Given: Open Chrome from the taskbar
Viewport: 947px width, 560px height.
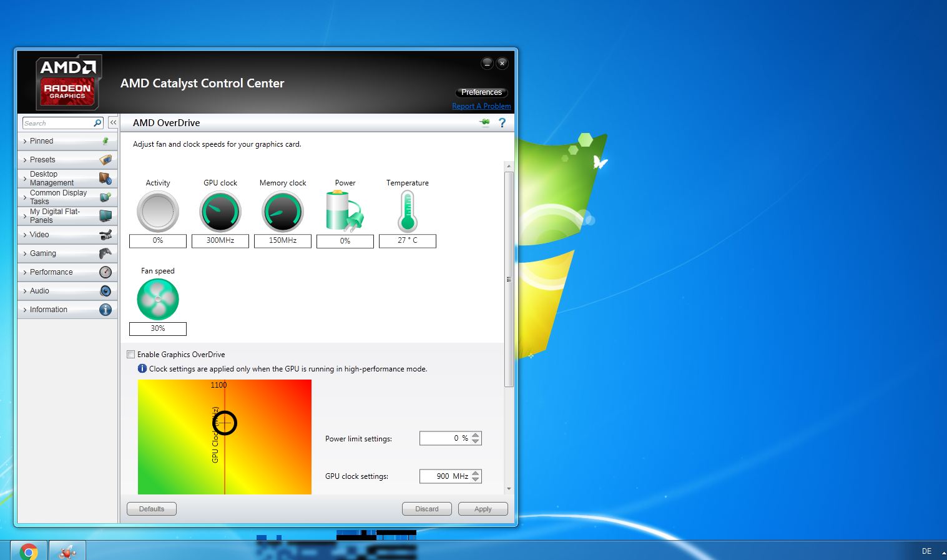Looking at the screenshot, I should [x=28, y=551].
